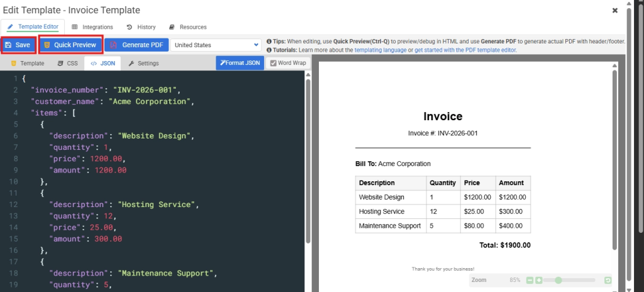
Task: Open the Settings wrench tab
Action: click(143, 64)
